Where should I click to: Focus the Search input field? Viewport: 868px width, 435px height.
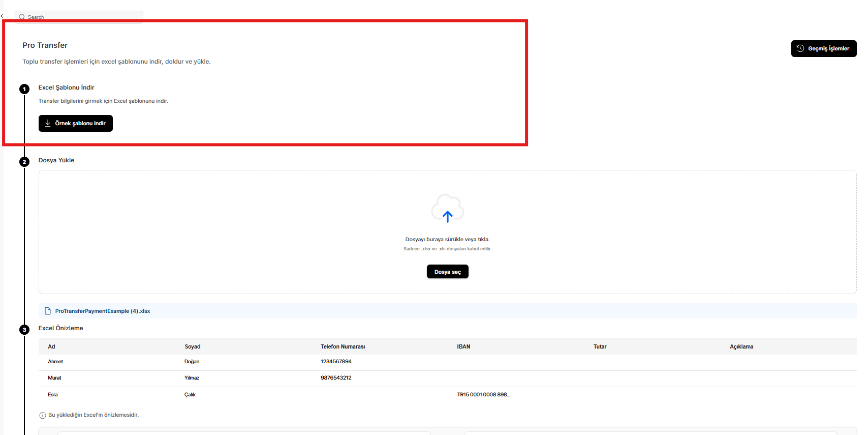tap(81, 17)
